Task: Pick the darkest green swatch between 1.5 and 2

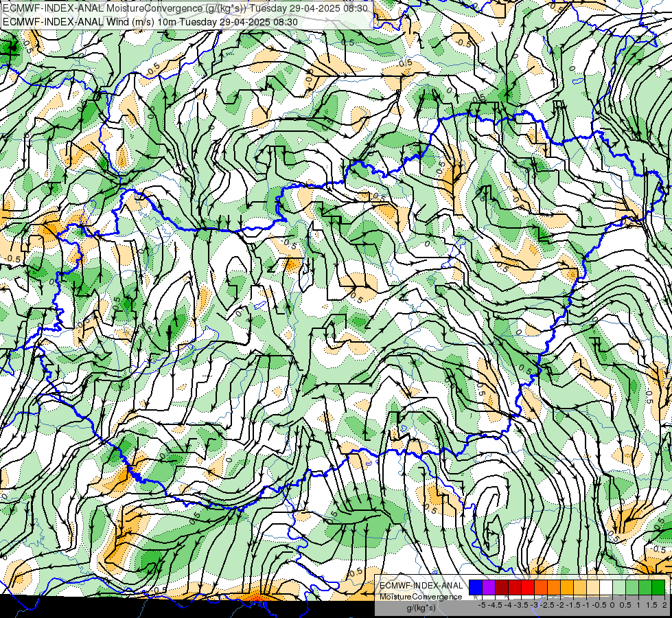Action: coord(658,587)
